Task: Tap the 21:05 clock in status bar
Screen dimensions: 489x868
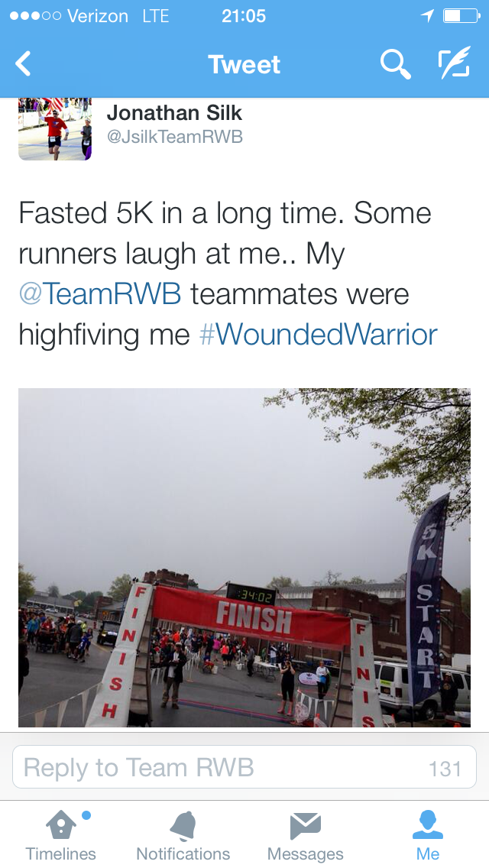Action: click(244, 16)
